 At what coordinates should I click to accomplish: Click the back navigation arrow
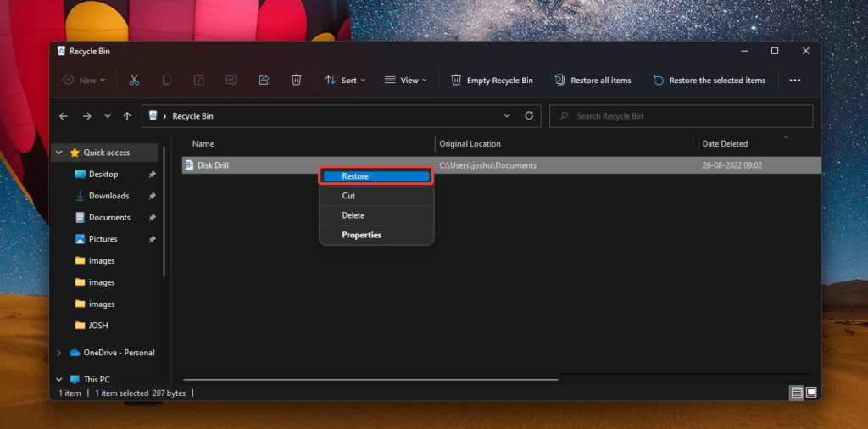coord(64,116)
